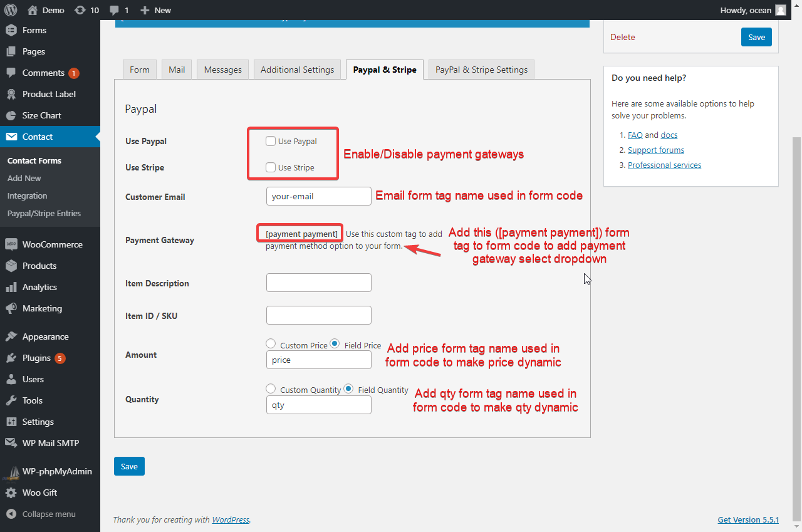
Task: Click the Size Chart pie icon
Action: pos(11,115)
